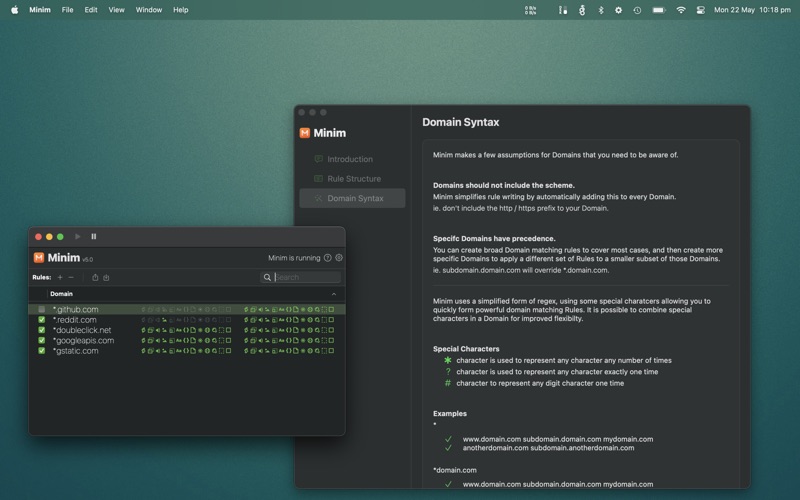Open the Help menu
800x500 pixels.
pyautogui.click(x=181, y=10)
